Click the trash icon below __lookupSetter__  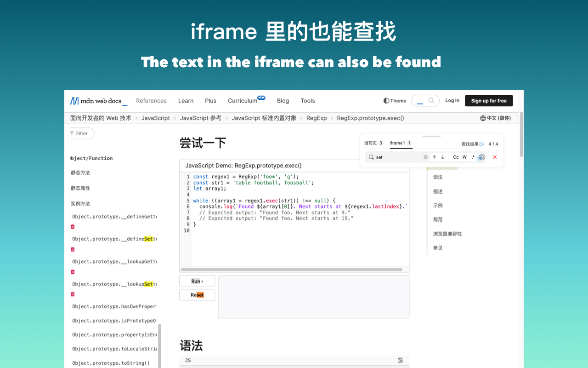(72, 294)
